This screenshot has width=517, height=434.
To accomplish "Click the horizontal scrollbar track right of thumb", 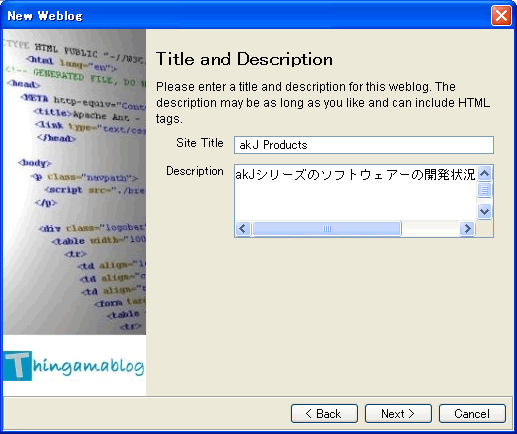I will tap(430, 229).
